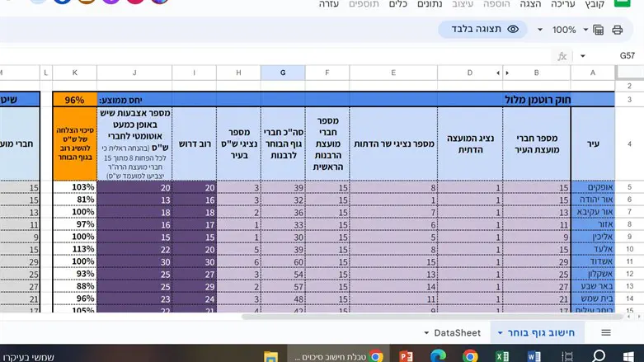Open חישוב גוף בוחר tab dropdown arrow

click(500, 333)
